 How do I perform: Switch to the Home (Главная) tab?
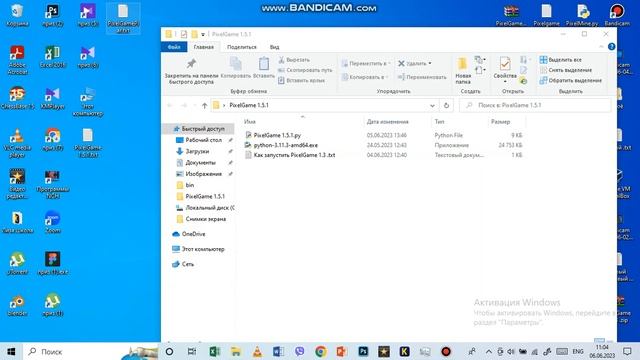(203, 47)
